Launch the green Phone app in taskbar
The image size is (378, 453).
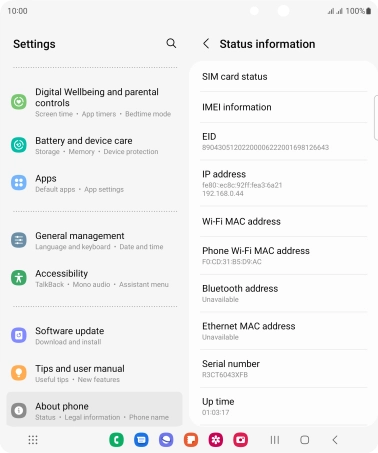[x=116, y=440]
